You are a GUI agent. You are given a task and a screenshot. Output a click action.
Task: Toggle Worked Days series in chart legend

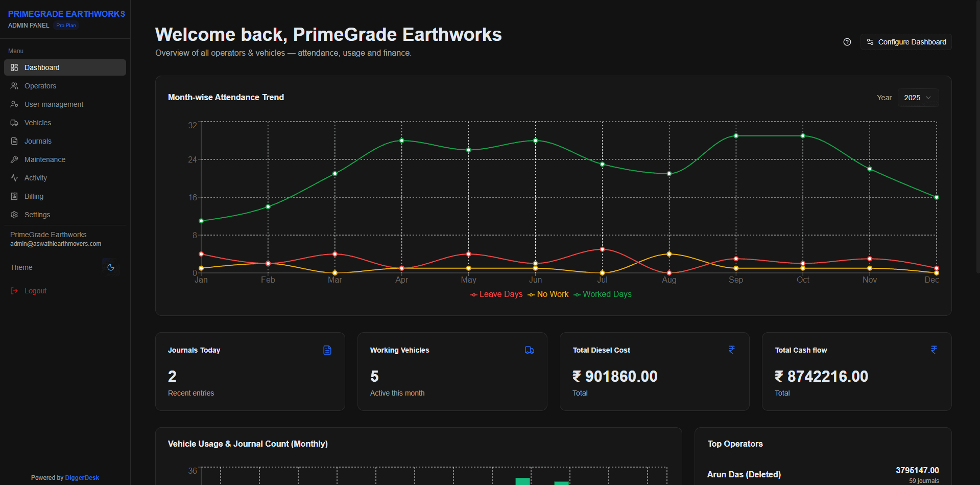point(603,294)
